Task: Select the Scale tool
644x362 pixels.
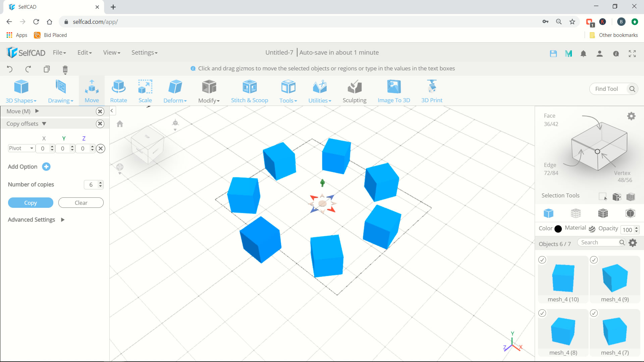Action: (145, 91)
